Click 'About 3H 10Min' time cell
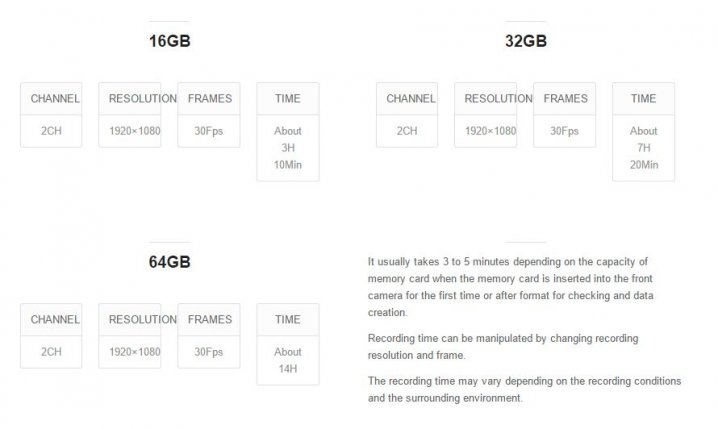 pos(288,148)
